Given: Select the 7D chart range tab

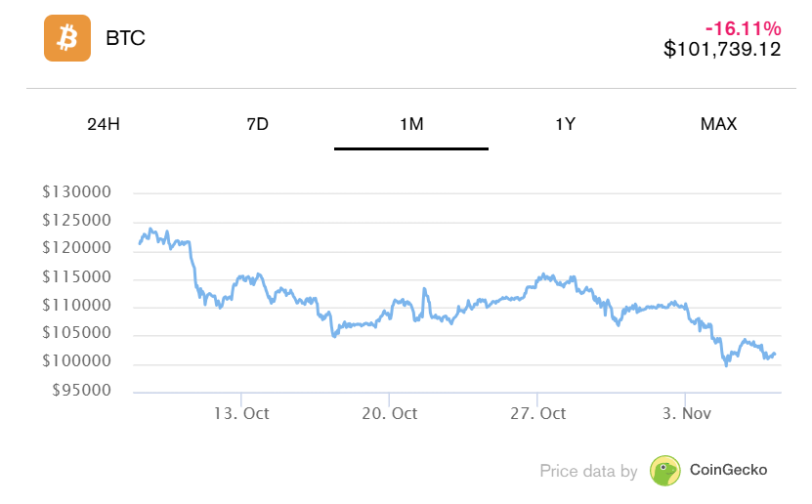Looking at the screenshot, I should coord(257,124).
